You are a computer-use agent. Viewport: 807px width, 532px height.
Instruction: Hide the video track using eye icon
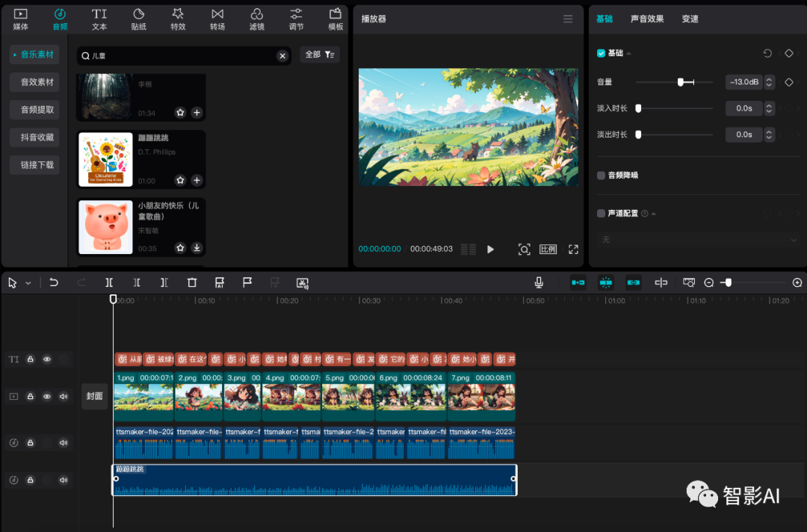pyautogui.click(x=47, y=397)
